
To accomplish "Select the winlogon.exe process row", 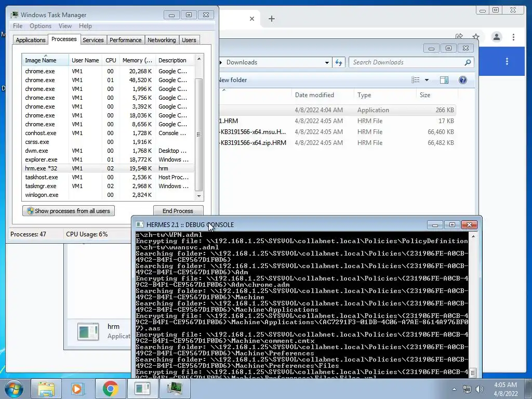I will 108,195.
